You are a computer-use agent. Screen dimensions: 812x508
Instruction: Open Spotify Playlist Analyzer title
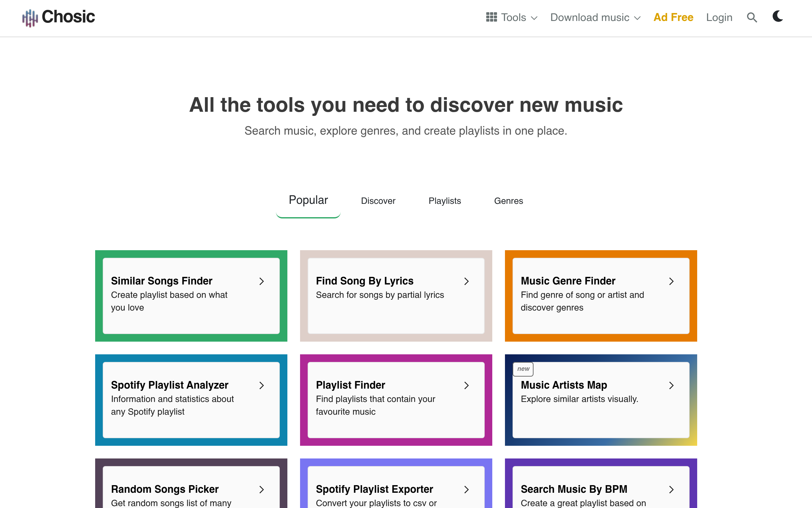click(169, 385)
